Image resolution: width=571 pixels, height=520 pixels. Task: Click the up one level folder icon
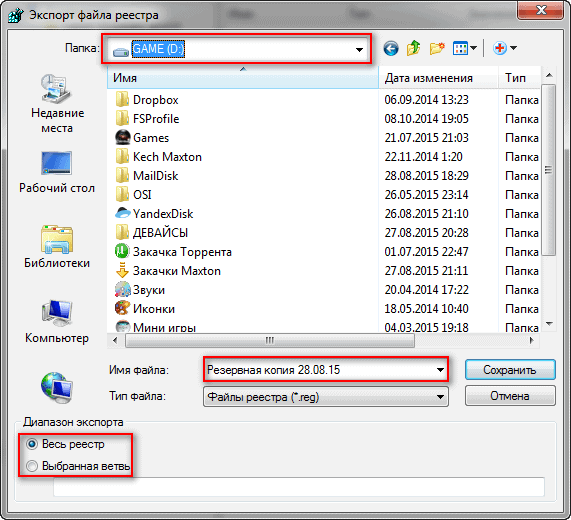click(x=414, y=48)
